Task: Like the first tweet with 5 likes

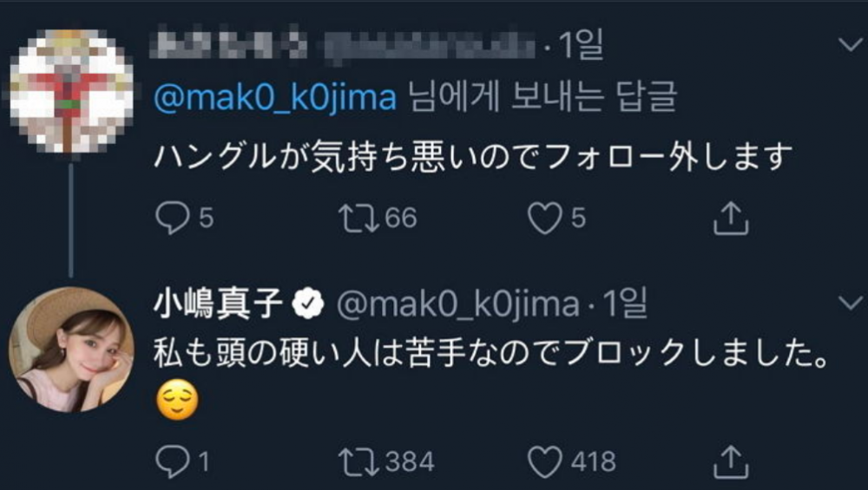Action: (544, 218)
